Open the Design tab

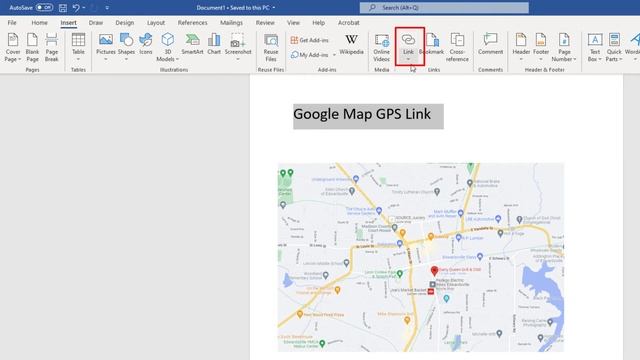(x=124, y=23)
